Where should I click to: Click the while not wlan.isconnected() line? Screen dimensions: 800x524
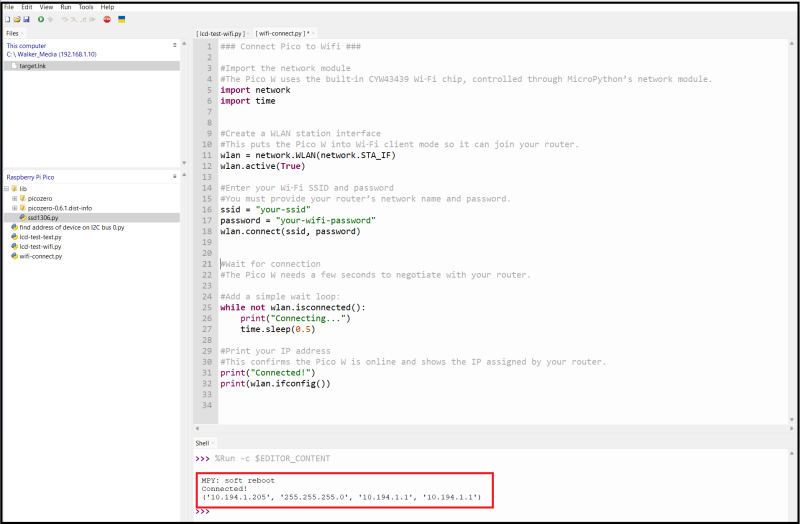click(293, 308)
